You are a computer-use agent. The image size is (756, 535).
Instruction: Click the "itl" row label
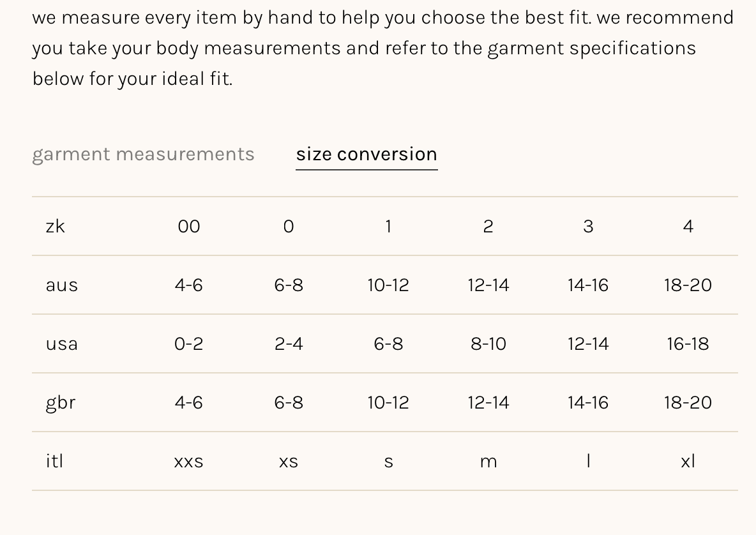(x=54, y=461)
